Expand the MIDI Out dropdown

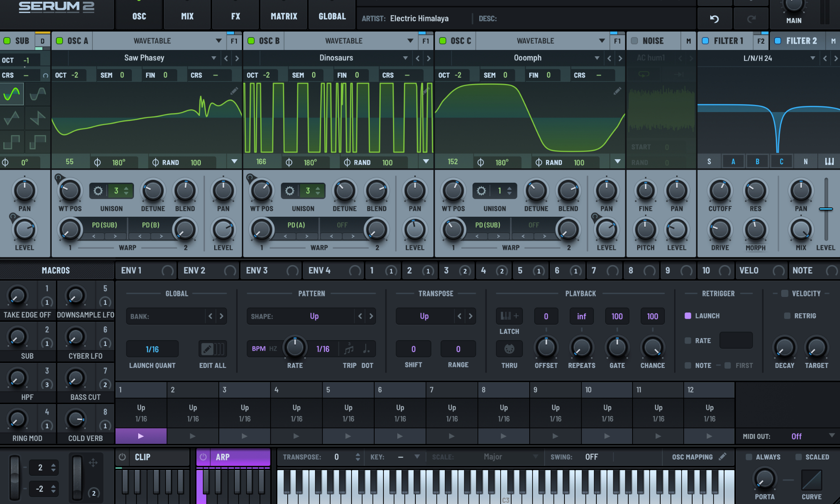pos(832,436)
